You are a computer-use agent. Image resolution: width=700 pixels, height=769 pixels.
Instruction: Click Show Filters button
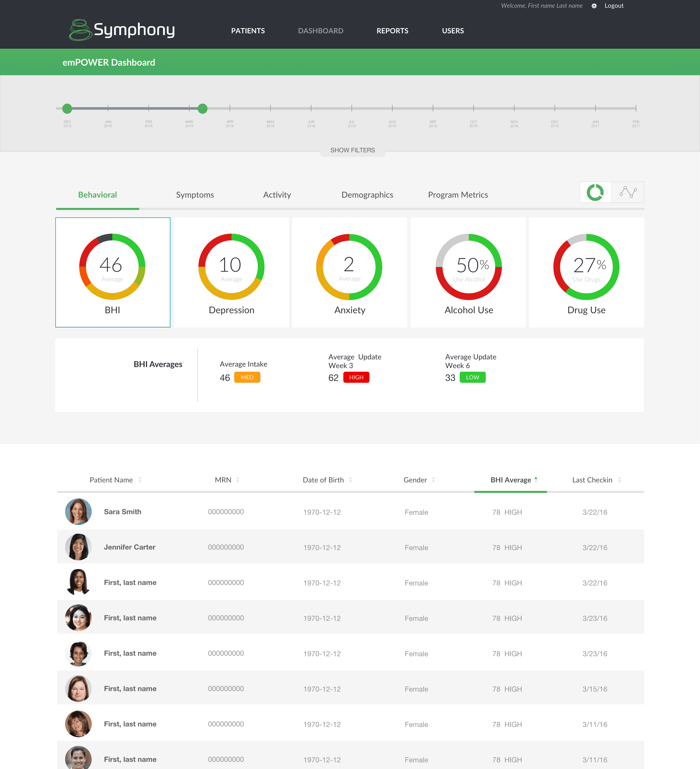click(352, 150)
